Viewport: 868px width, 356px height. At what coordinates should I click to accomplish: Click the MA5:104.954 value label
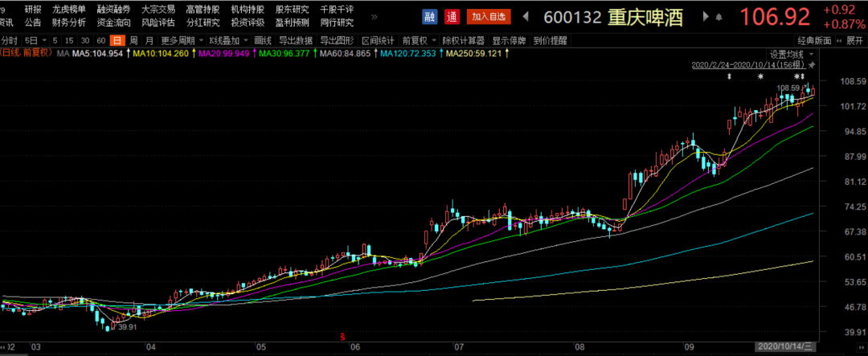(x=99, y=54)
